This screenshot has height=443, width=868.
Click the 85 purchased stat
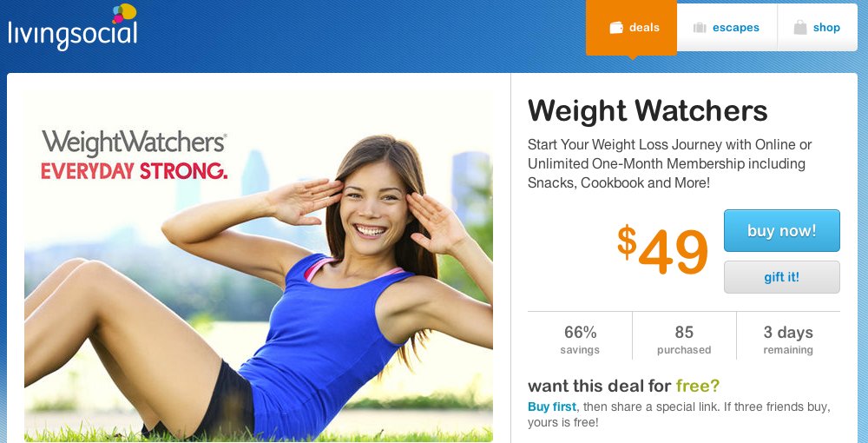tap(684, 340)
